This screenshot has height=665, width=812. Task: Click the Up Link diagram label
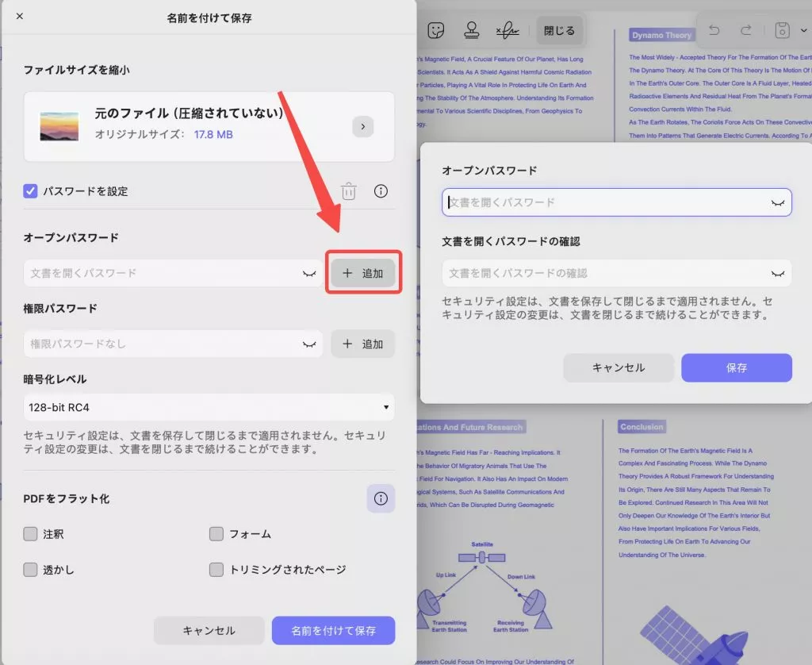[x=446, y=575]
